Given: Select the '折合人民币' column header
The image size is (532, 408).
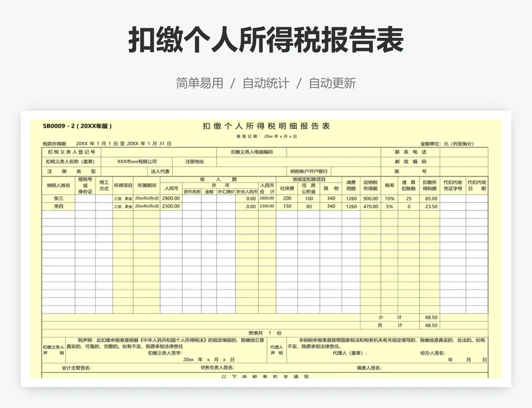Looking at the screenshot, I should click(x=247, y=192).
